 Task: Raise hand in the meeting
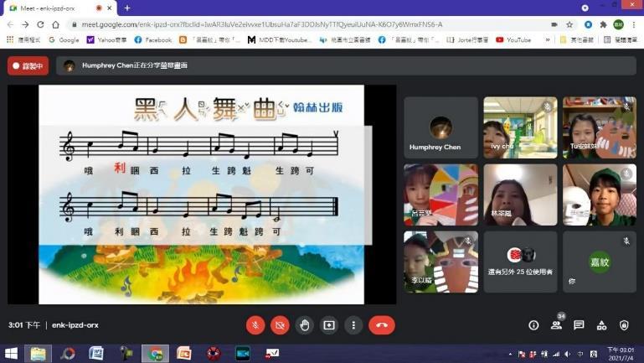coord(304,325)
